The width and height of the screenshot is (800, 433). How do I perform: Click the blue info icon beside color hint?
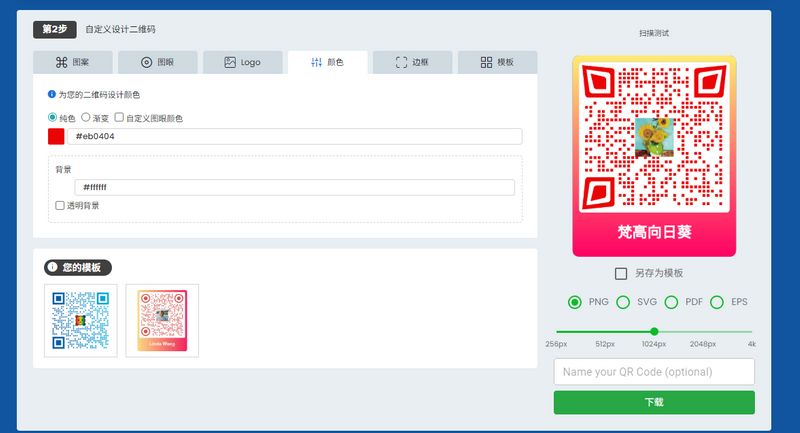tap(52, 95)
